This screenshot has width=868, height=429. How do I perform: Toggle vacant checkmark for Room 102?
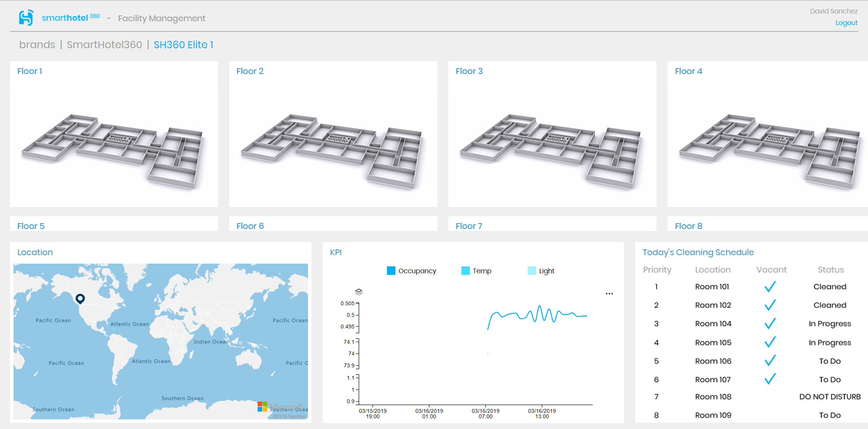point(770,305)
